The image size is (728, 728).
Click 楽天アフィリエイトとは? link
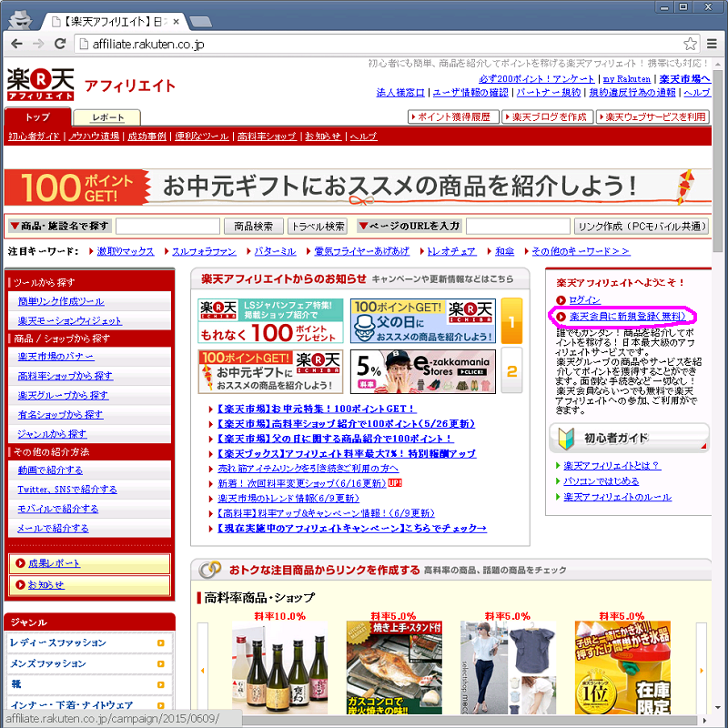click(x=612, y=465)
